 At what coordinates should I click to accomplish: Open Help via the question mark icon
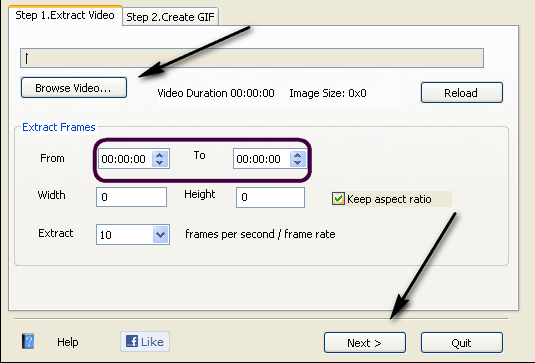click(x=28, y=341)
